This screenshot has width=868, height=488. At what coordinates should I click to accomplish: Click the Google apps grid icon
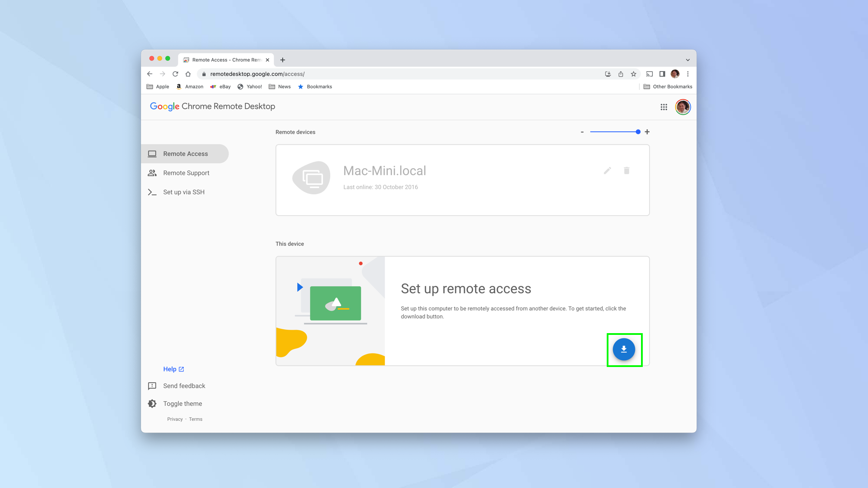[664, 107]
